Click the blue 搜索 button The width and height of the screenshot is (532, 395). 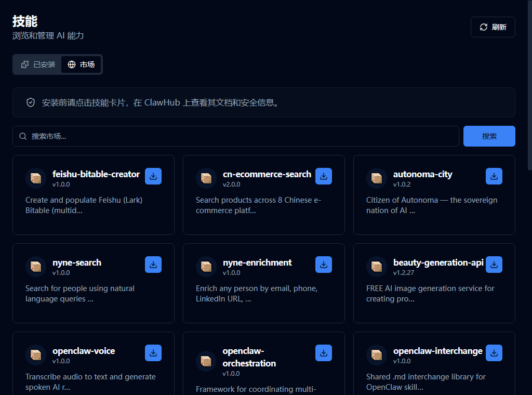click(489, 136)
